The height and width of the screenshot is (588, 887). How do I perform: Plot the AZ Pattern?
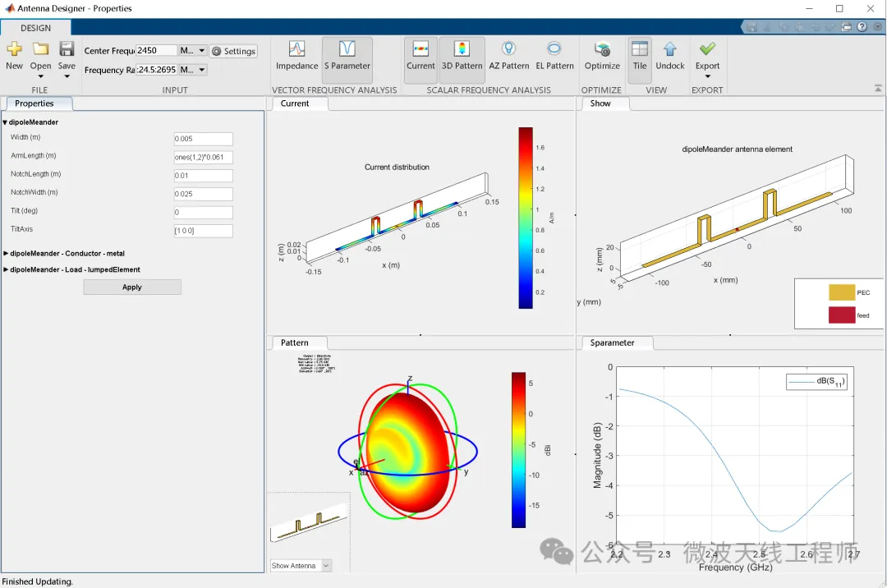coord(509,56)
